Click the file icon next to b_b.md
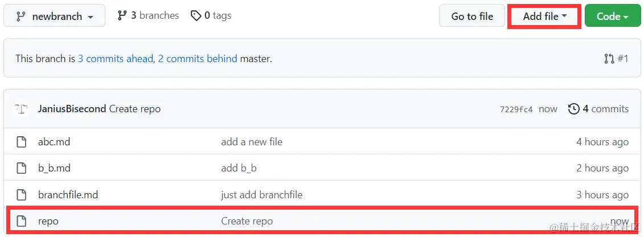Viewport: 644px width, 237px height. coord(22,169)
